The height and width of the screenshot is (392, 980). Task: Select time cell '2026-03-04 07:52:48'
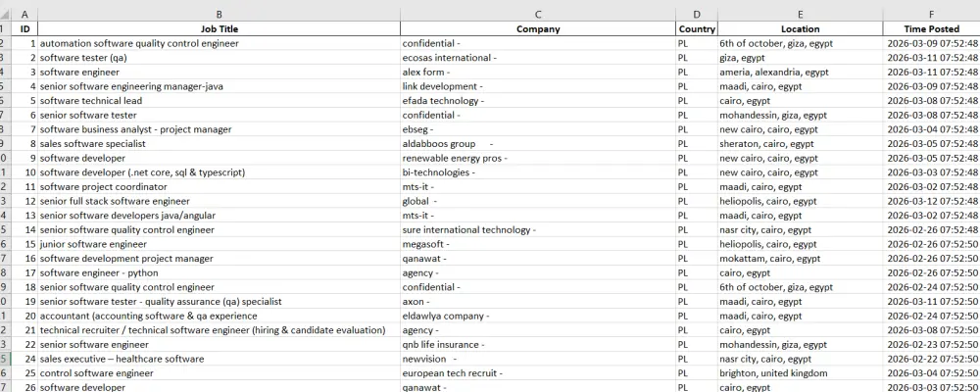(x=932, y=130)
